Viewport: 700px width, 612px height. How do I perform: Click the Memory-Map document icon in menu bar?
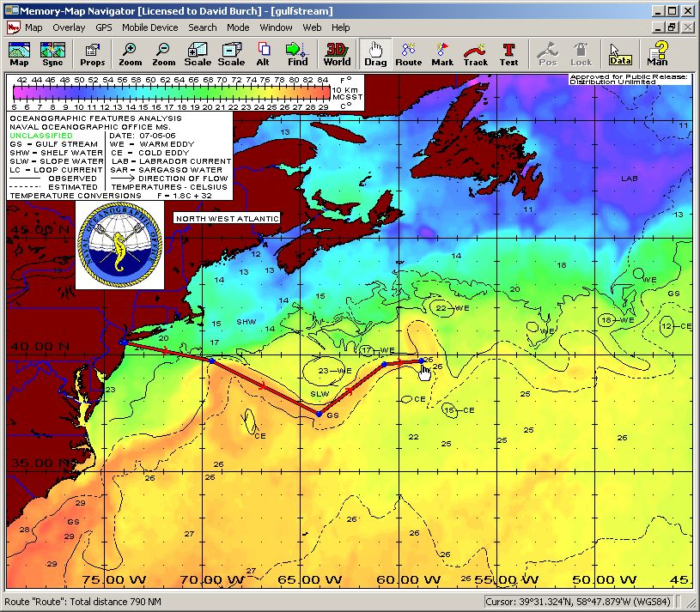click(x=14, y=27)
